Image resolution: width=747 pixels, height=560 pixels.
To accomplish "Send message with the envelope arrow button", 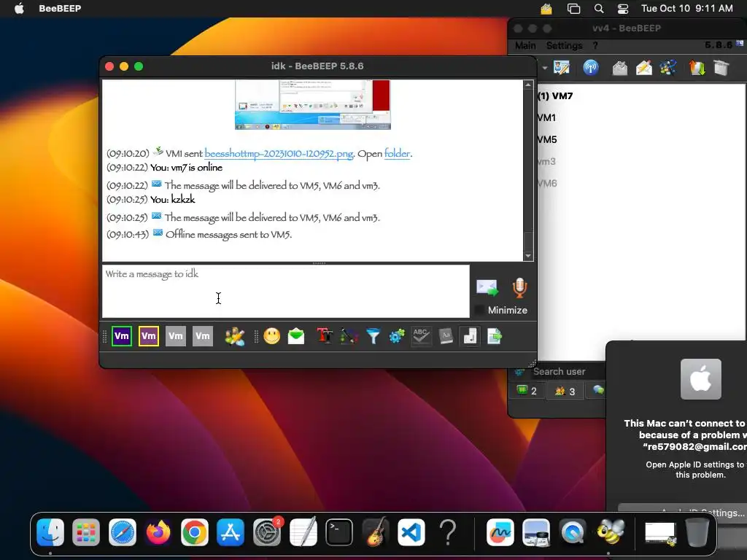I will pyautogui.click(x=487, y=287).
